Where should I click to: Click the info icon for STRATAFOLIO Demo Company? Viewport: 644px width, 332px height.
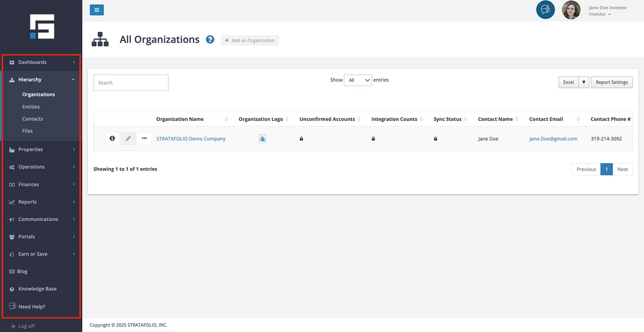(x=112, y=139)
